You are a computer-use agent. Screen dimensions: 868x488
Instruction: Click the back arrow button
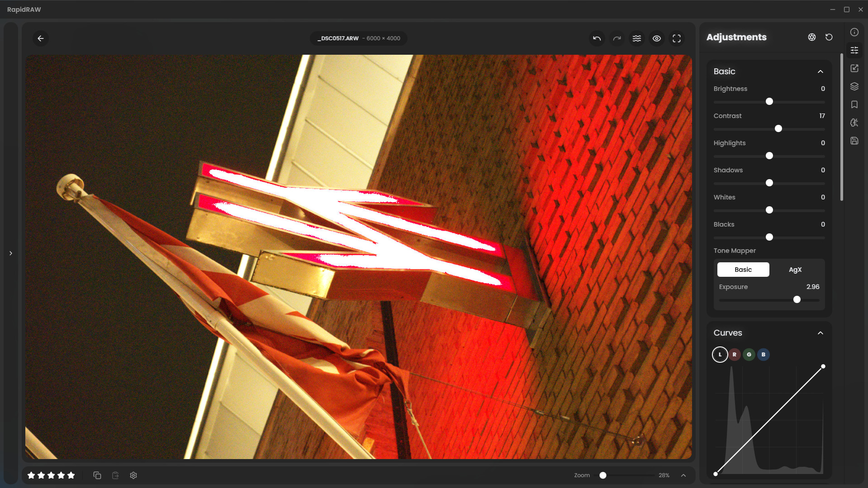tap(41, 38)
